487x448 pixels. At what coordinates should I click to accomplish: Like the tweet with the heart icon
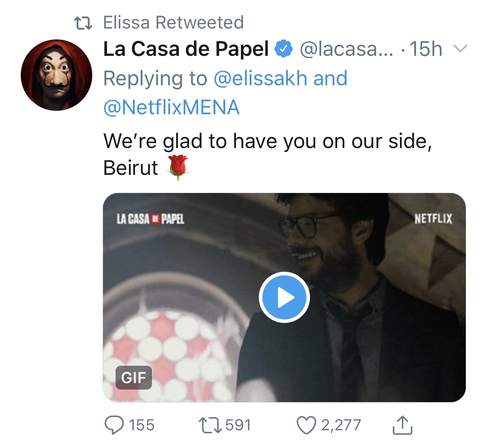[306, 425]
